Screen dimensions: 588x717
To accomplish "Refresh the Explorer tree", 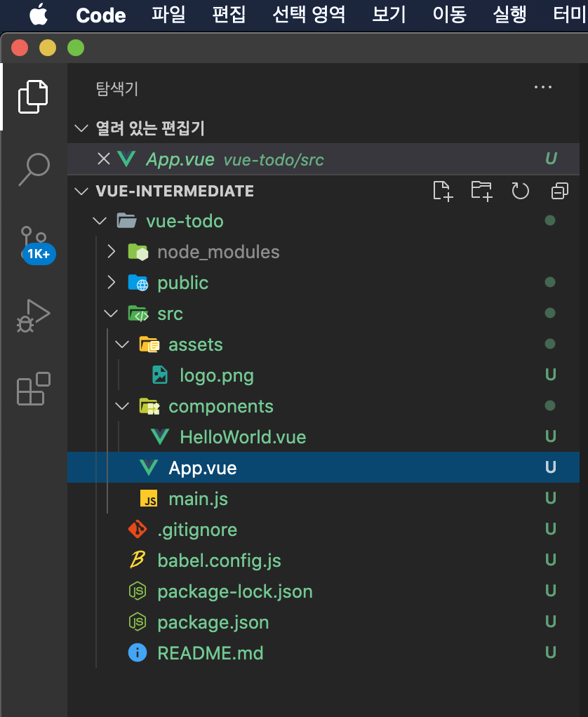I will [521, 191].
